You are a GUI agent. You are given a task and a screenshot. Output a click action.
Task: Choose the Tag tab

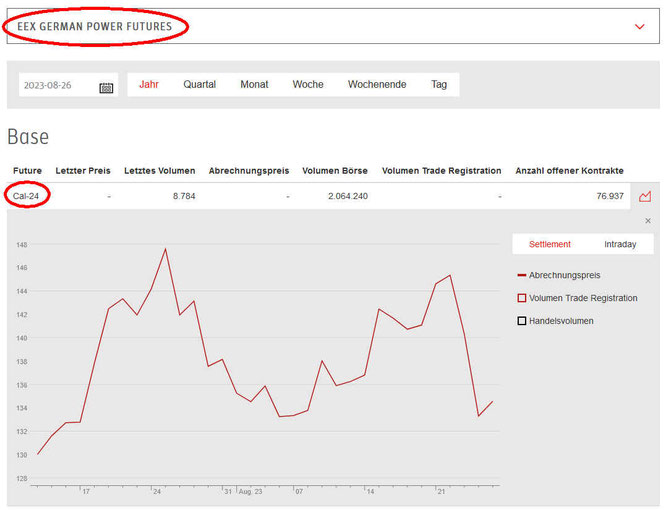tap(439, 85)
